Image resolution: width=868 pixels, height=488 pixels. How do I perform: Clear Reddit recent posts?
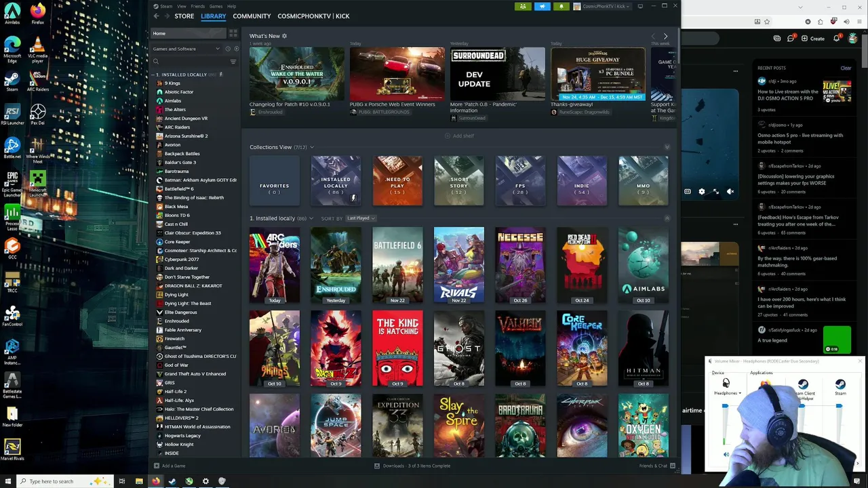tap(846, 68)
